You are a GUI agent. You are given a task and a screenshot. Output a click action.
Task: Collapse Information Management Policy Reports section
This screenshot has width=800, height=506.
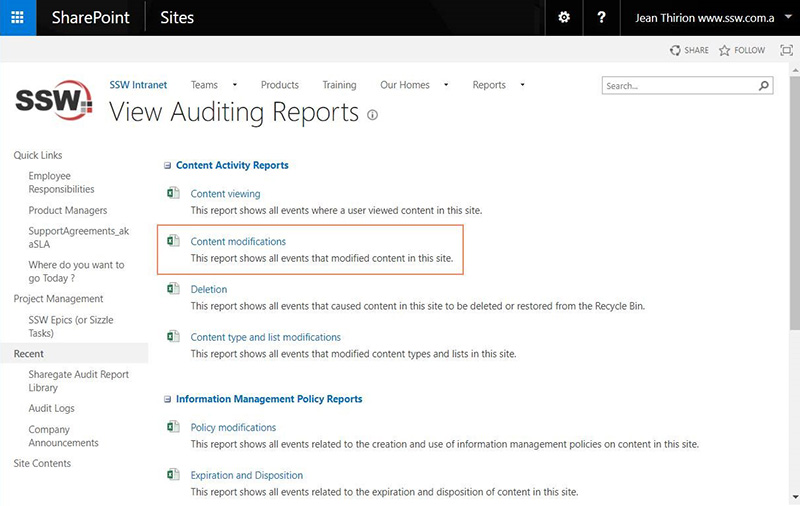click(167, 399)
